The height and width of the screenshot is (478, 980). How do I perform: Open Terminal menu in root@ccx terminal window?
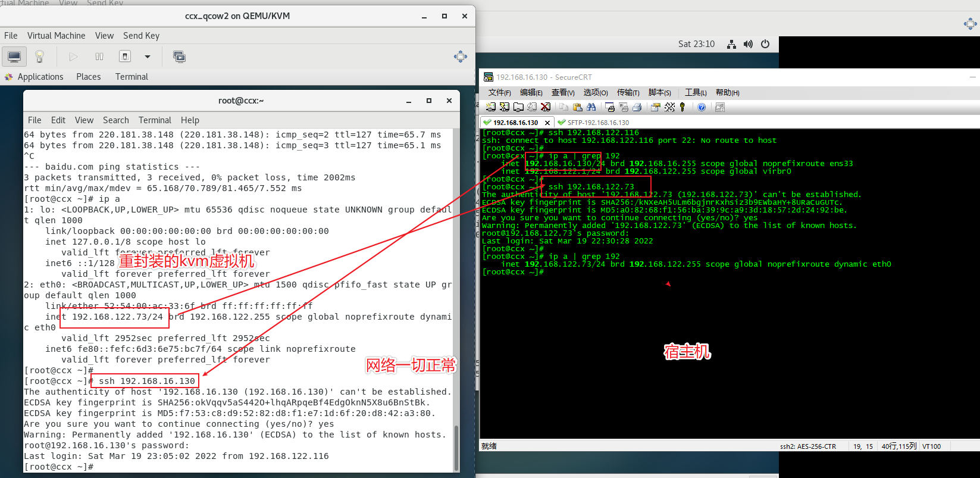click(x=155, y=120)
